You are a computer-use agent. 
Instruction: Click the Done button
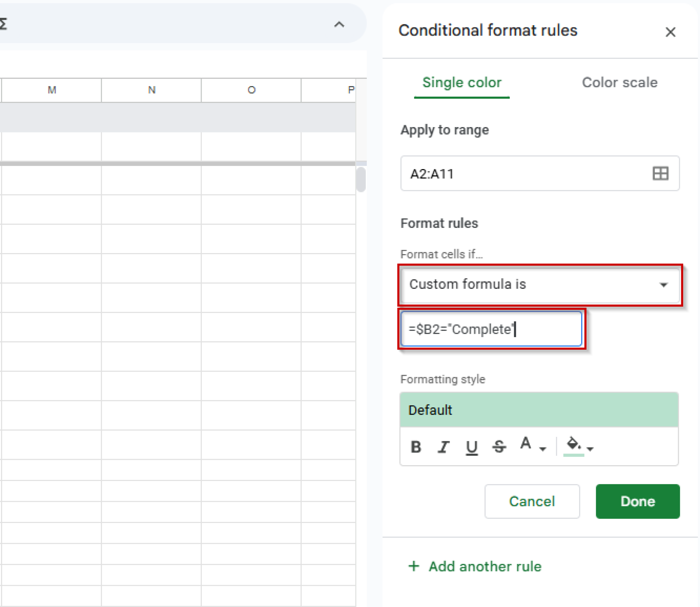pos(637,501)
